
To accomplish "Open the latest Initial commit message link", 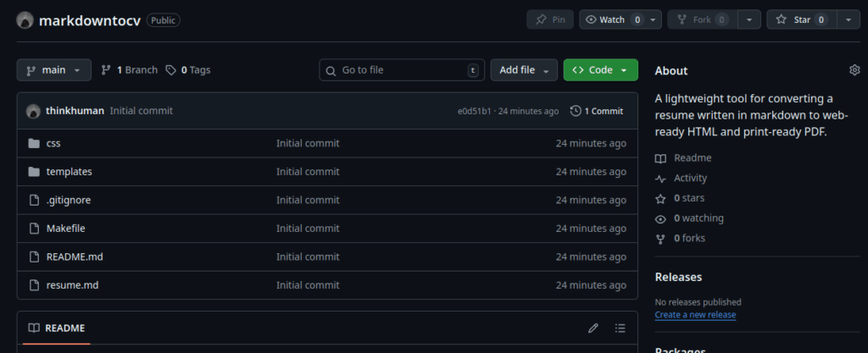I will pos(142,111).
